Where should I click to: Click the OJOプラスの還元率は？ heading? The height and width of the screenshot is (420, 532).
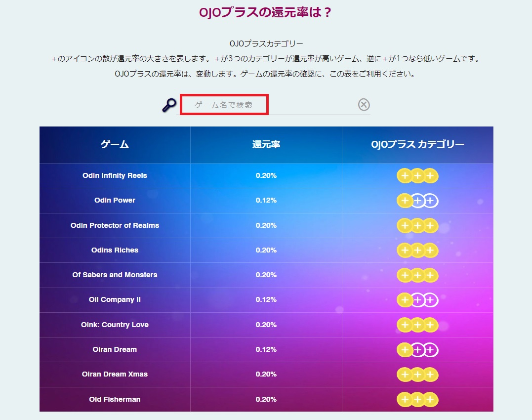(x=265, y=12)
